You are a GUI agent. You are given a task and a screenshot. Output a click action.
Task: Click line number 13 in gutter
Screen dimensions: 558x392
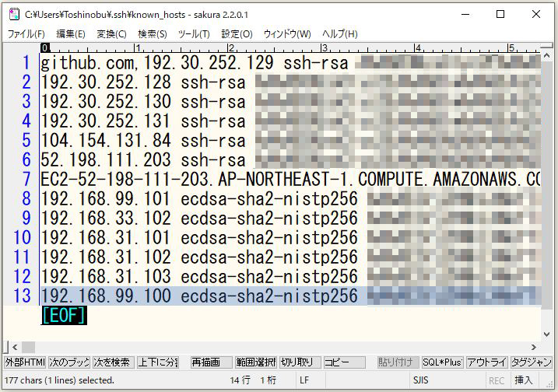(x=22, y=296)
